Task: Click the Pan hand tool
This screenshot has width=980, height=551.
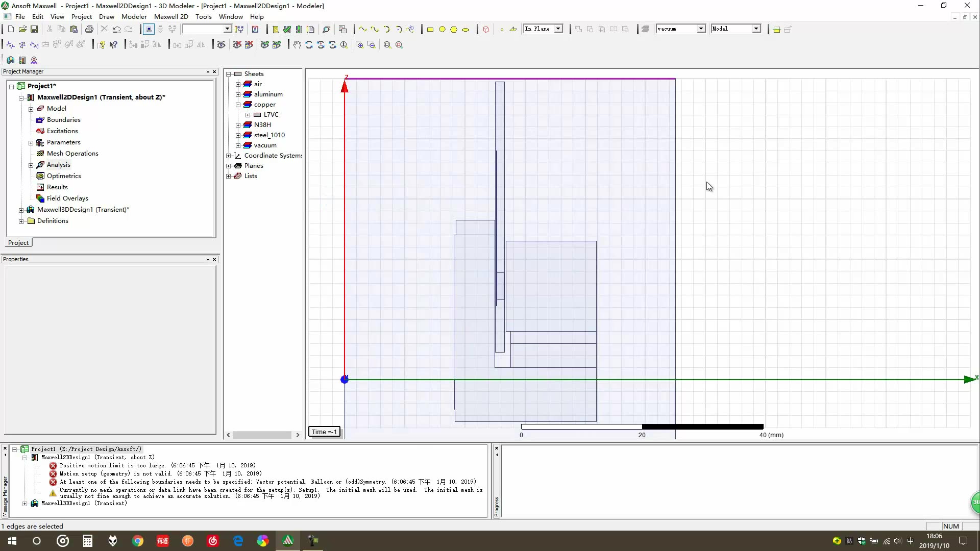Action: [297, 45]
